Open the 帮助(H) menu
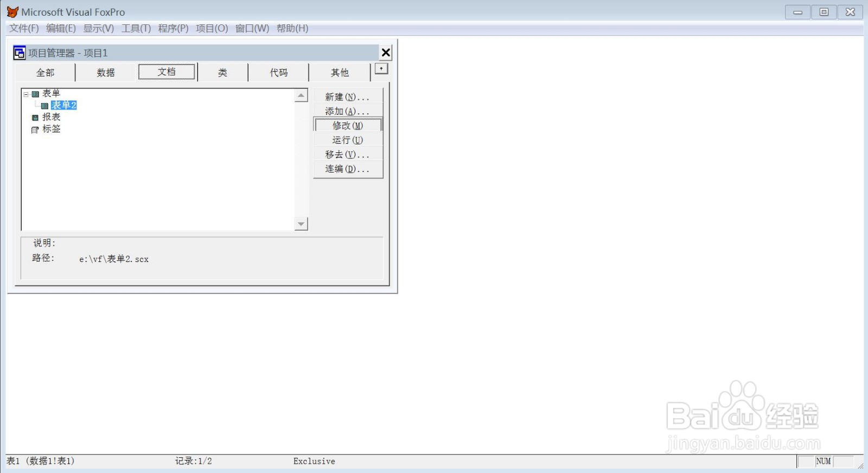The image size is (868, 473). coord(292,28)
